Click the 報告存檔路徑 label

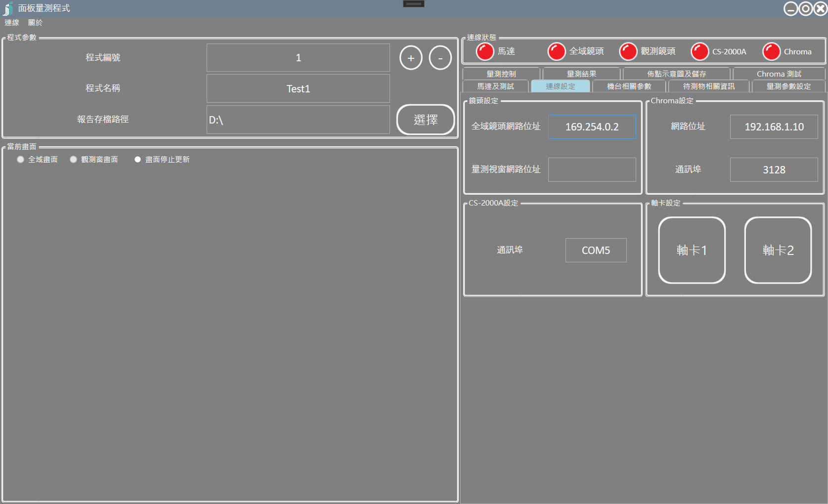(103, 120)
